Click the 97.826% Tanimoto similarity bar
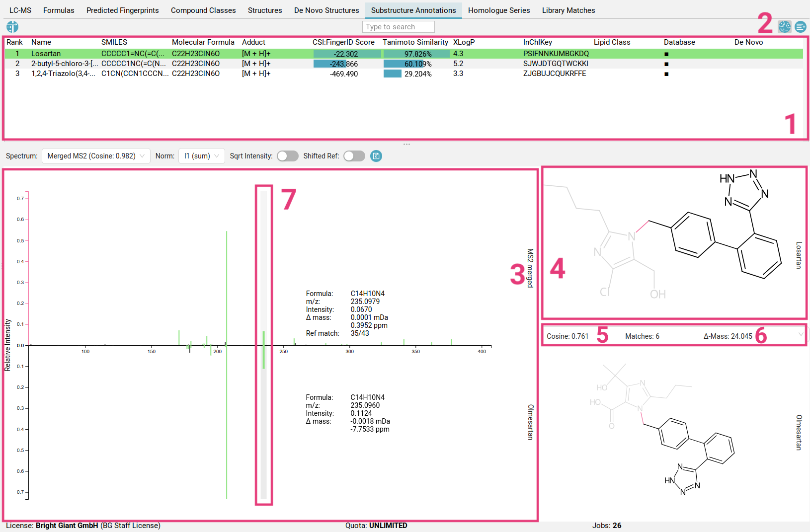 click(416, 54)
